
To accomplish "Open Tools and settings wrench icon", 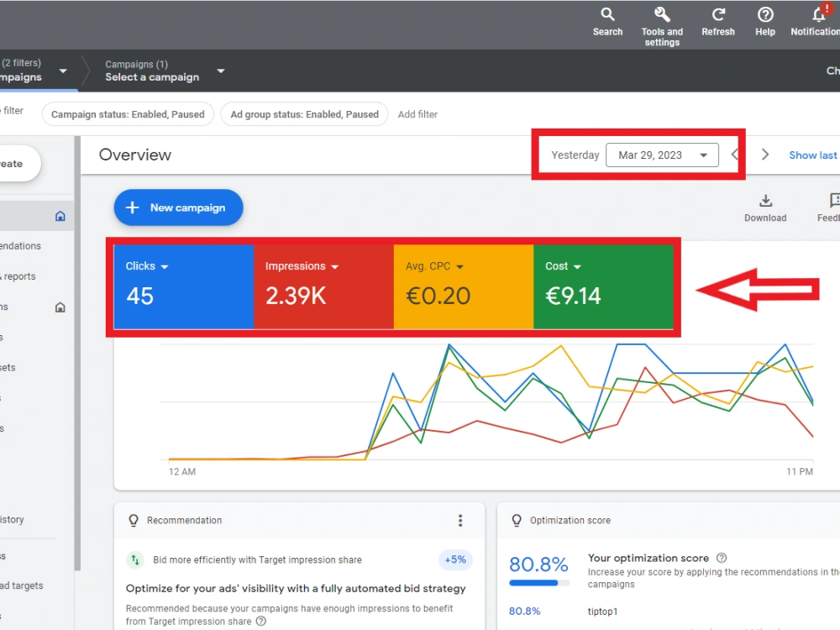I will tap(662, 14).
